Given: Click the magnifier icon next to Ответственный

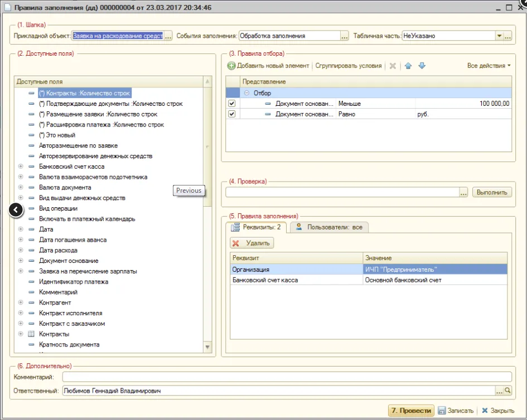Looking at the screenshot, I should [x=507, y=391].
